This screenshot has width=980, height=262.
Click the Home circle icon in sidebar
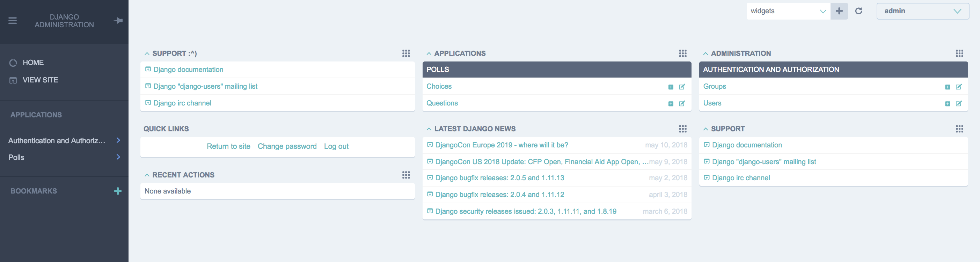[13, 63]
